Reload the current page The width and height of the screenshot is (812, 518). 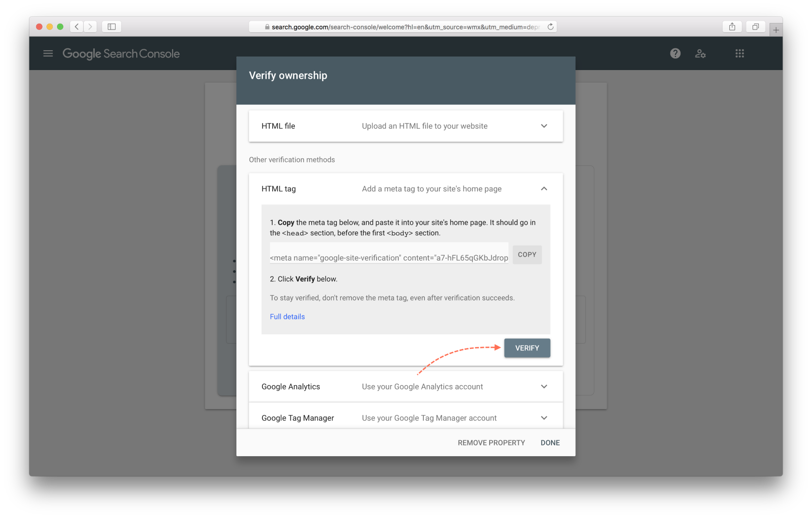551,27
